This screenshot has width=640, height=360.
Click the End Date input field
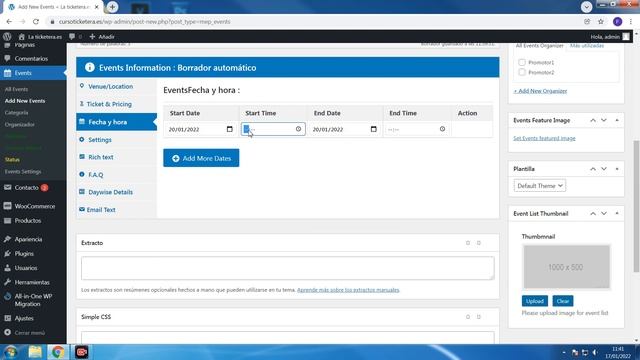(x=344, y=129)
